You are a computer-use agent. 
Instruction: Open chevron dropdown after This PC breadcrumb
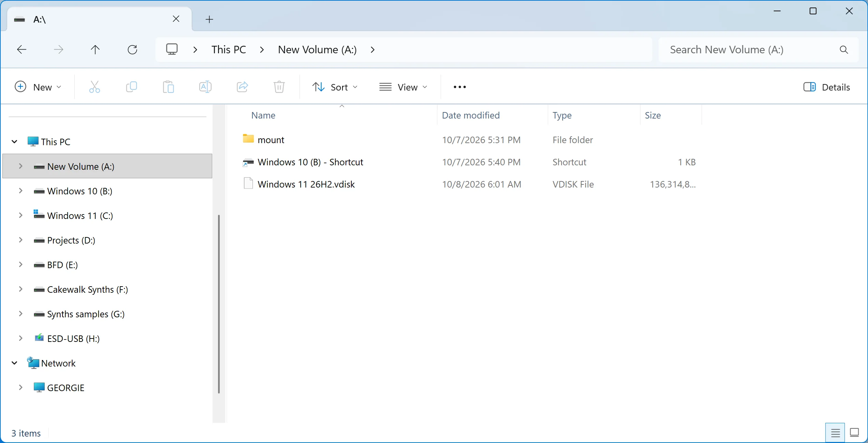tap(262, 50)
